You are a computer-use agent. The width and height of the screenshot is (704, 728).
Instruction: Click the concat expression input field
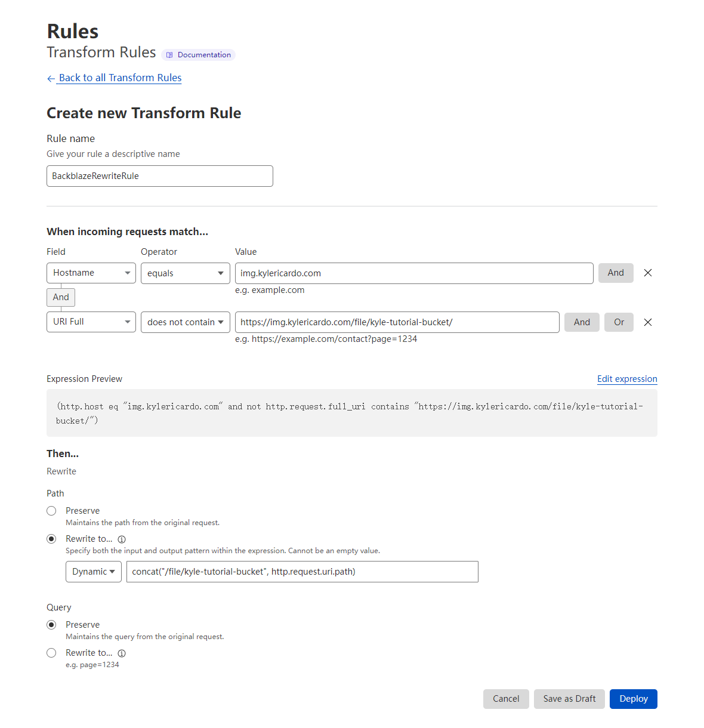click(x=302, y=572)
